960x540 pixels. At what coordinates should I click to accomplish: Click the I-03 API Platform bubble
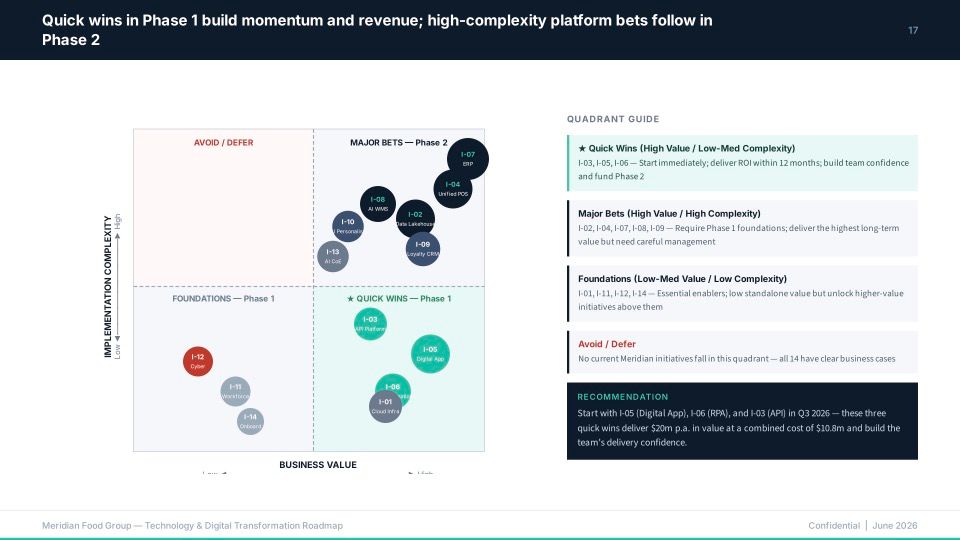click(370, 324)
